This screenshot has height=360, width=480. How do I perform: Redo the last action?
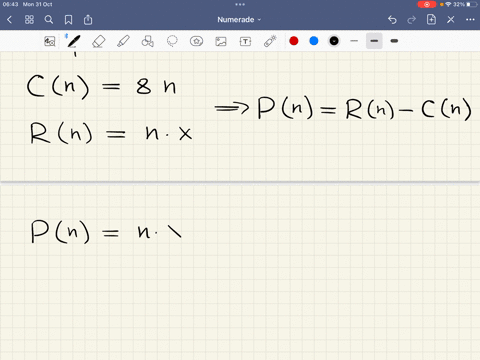pos(412,20)
